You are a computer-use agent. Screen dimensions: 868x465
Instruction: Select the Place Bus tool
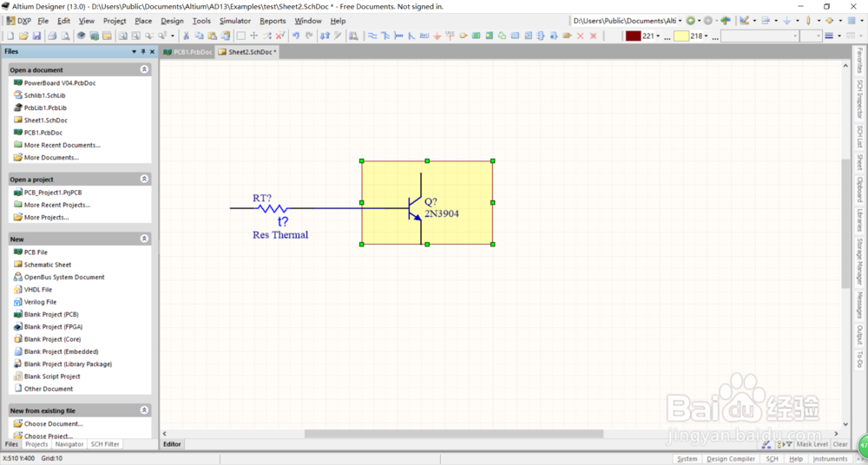pyautogui.click(x=386, y=36)
